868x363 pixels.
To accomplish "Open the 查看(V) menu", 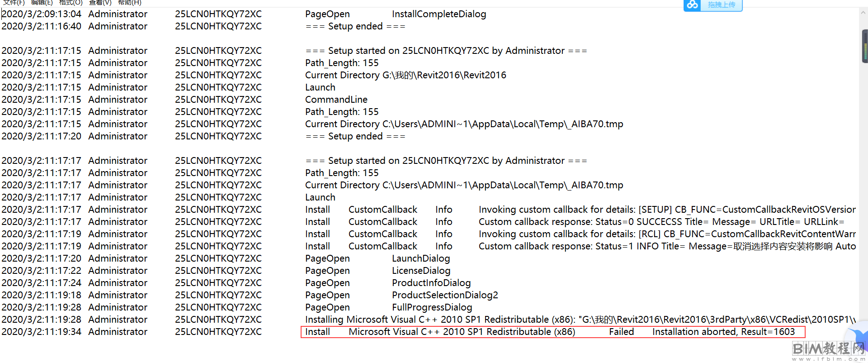I will [x=100, y=2].
